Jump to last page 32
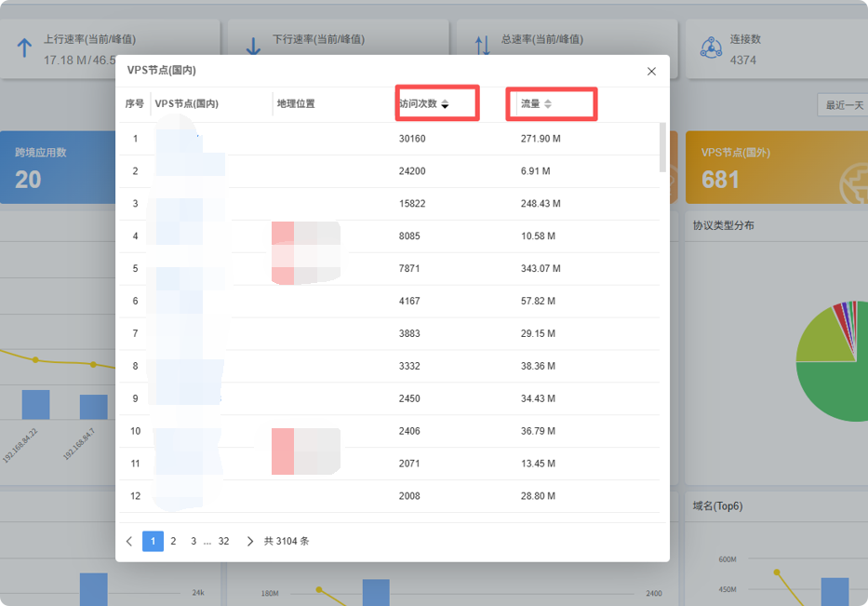 point(223,541)
